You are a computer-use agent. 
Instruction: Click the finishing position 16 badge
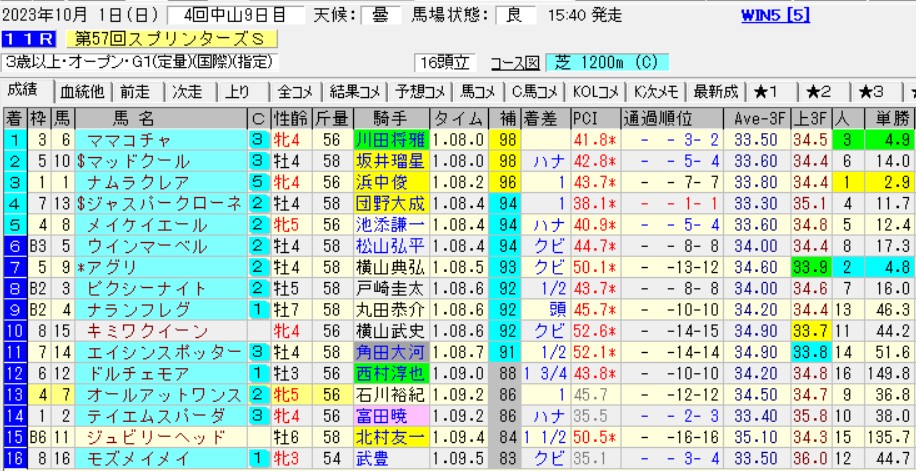(x=14, y=459)
